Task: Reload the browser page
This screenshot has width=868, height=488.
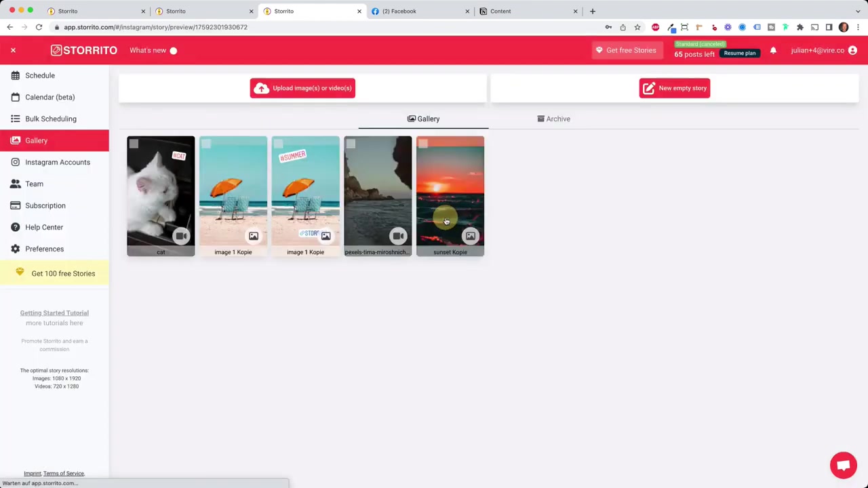Action: pyautogui.click(x=39, y=27)
